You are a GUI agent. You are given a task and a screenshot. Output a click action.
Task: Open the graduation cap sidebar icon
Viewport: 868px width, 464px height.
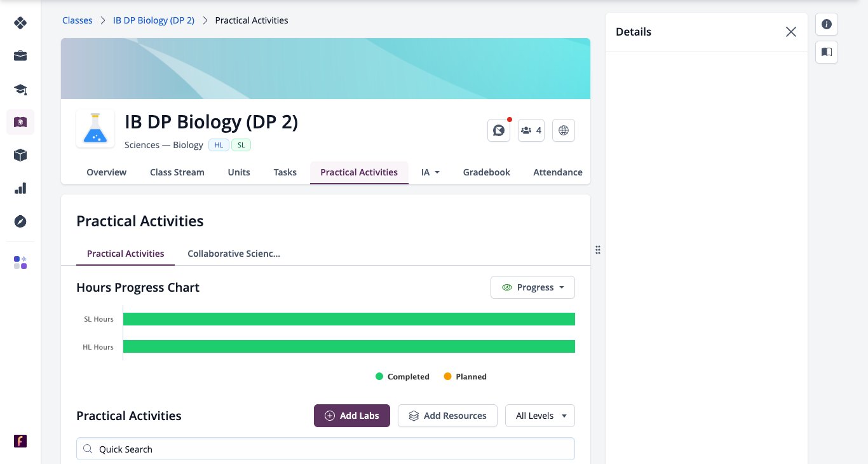coord(20,89)
